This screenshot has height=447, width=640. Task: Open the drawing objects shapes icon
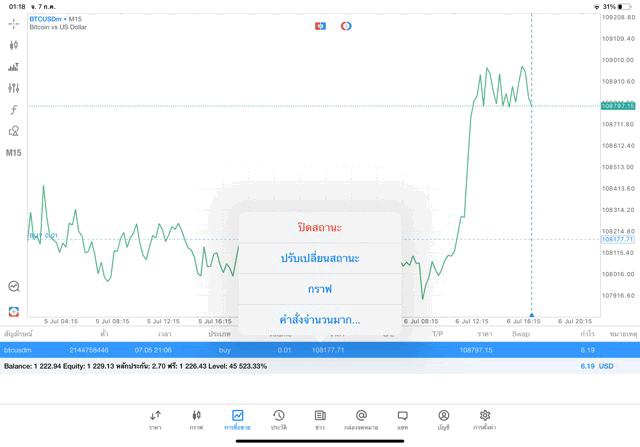(13, 131)
